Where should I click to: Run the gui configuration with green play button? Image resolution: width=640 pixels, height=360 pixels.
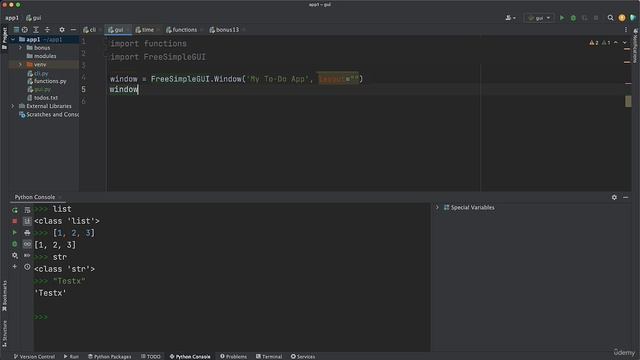[x=562, y=18]
